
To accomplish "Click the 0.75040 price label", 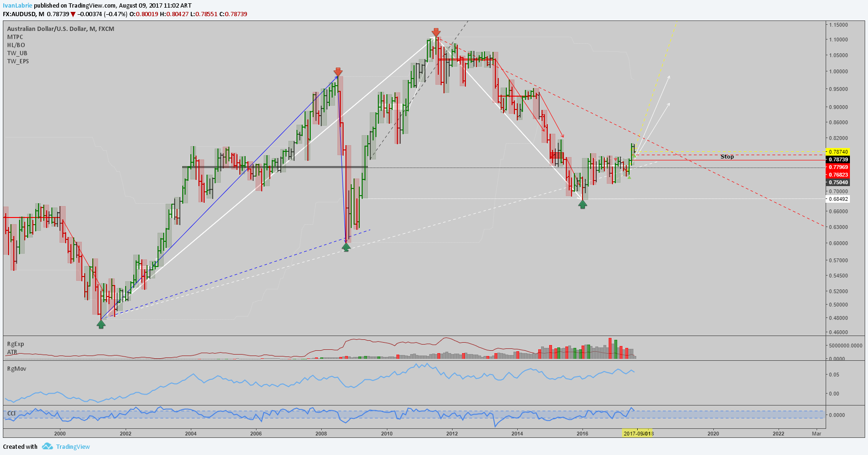I will click(838, 182).
